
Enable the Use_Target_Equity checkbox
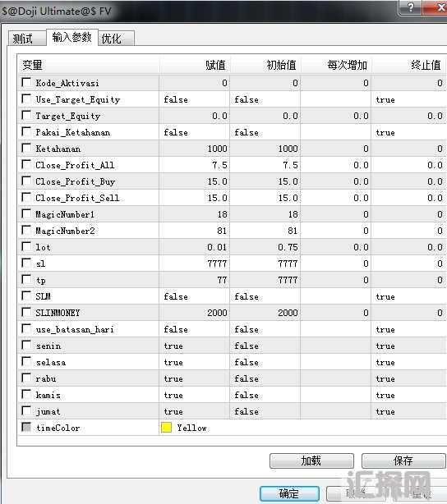tap(26, 99)
